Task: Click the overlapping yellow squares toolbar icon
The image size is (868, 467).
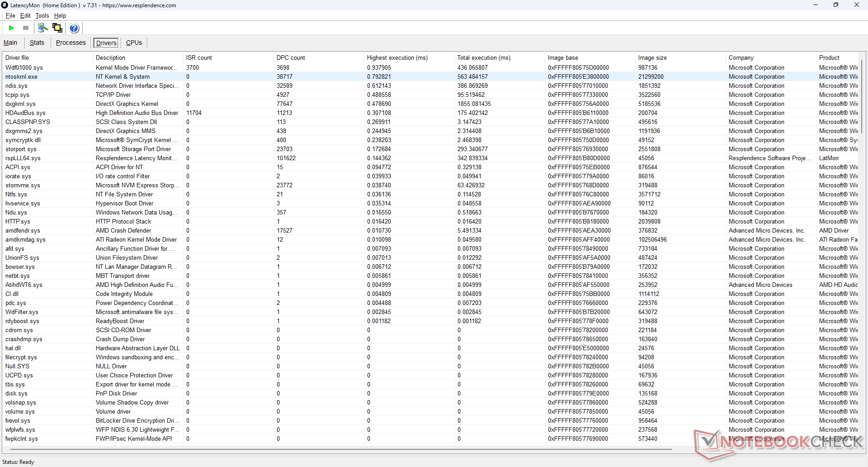Action: point(57,28)
